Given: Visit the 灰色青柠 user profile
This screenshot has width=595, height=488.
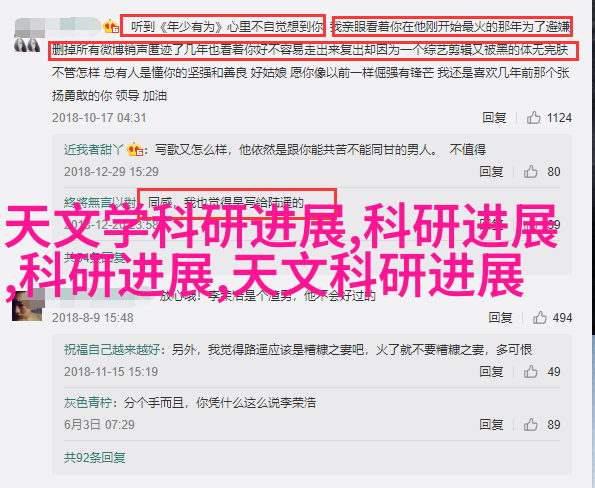Looking at the screenshot, I should point(88,403).
